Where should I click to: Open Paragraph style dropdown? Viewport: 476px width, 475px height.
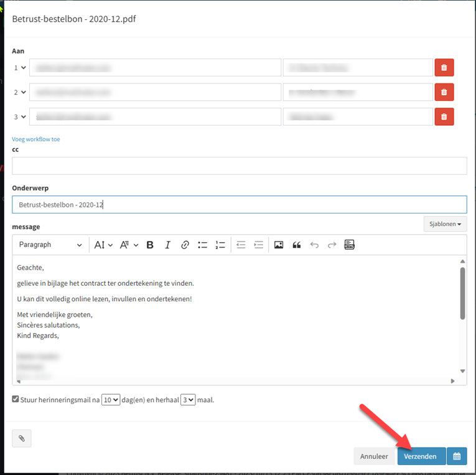coord(50,245)
